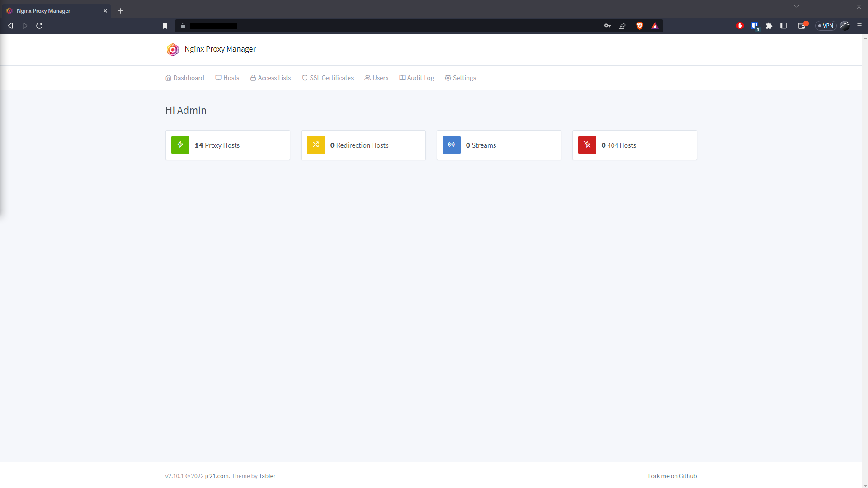This screenshot has width=868, height=488.
Task: Click the share icon in the toolbar
Action: 622,26
